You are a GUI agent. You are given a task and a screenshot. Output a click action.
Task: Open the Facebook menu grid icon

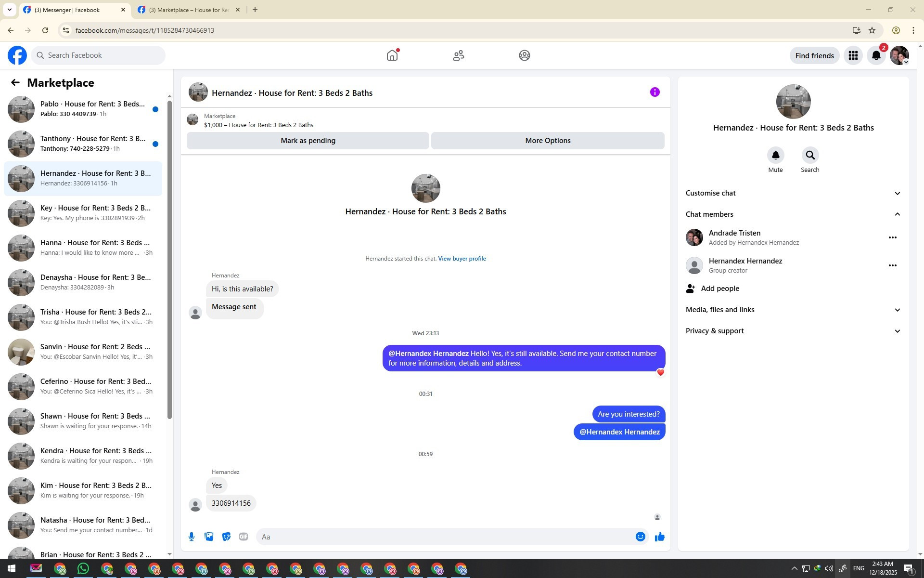853,55
